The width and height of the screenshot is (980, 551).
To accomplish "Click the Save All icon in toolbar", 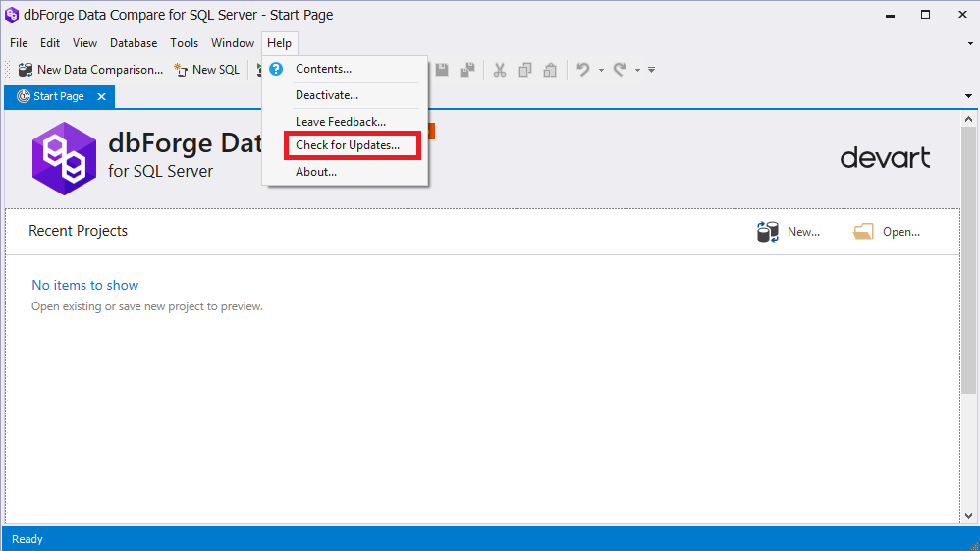I will pyautogui.click(x=467, y=70).
